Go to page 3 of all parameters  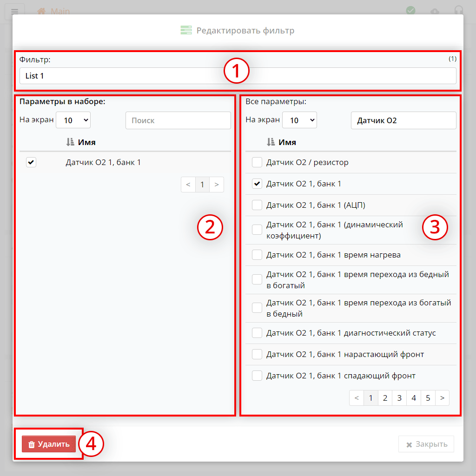[x=399, y=398]
